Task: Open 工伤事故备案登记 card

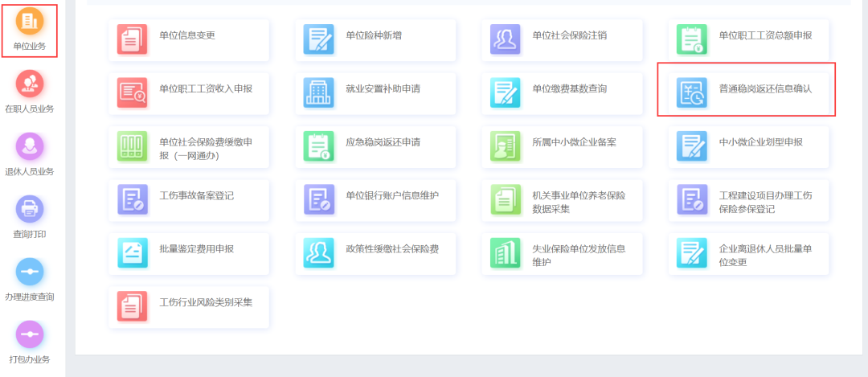Action: 196,195
